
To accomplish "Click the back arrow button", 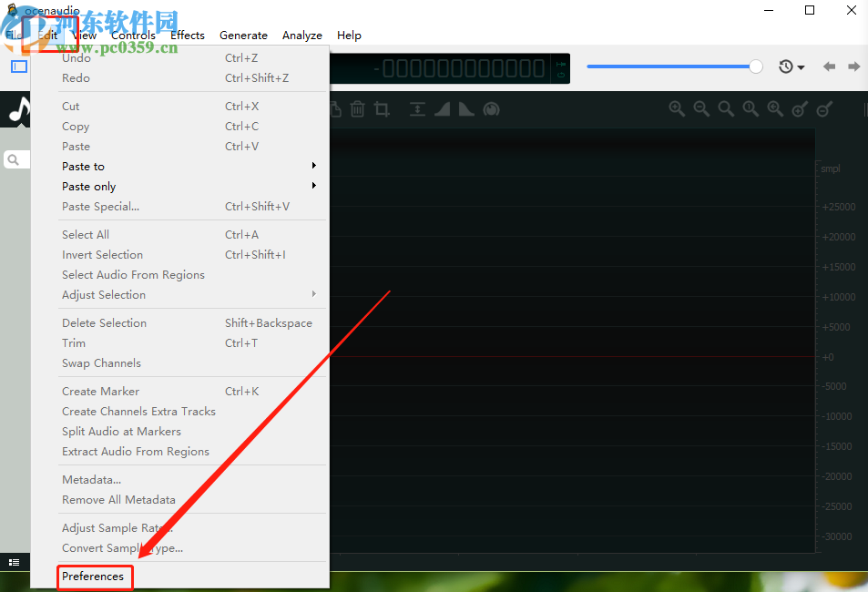I will pos(829,66).
